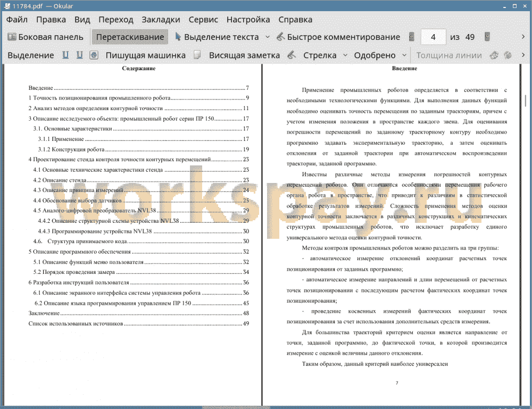
Task: Click the page number field showing 4
Action: (433, 37)
